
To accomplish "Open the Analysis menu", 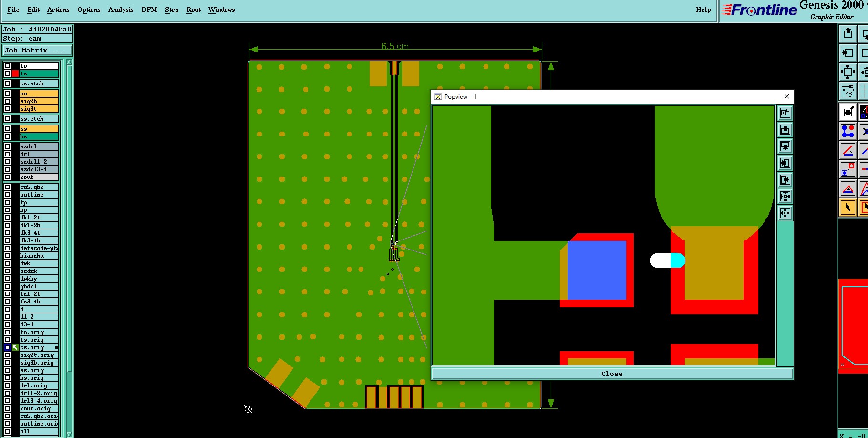I will pyautogui.click(x=121, y=10).
